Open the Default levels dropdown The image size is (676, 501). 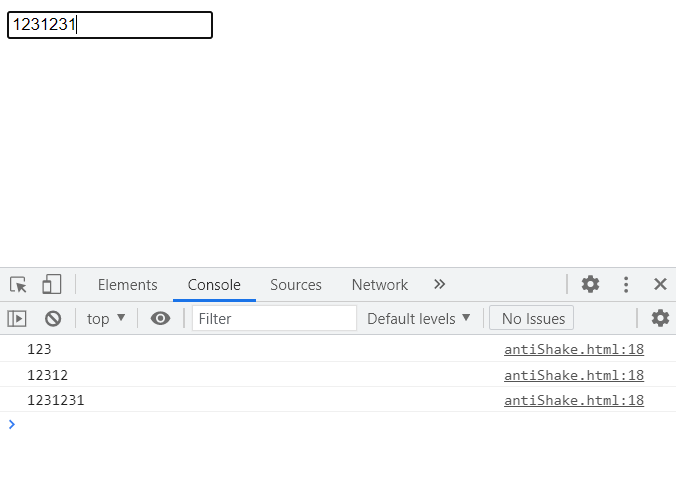[418, 319]
